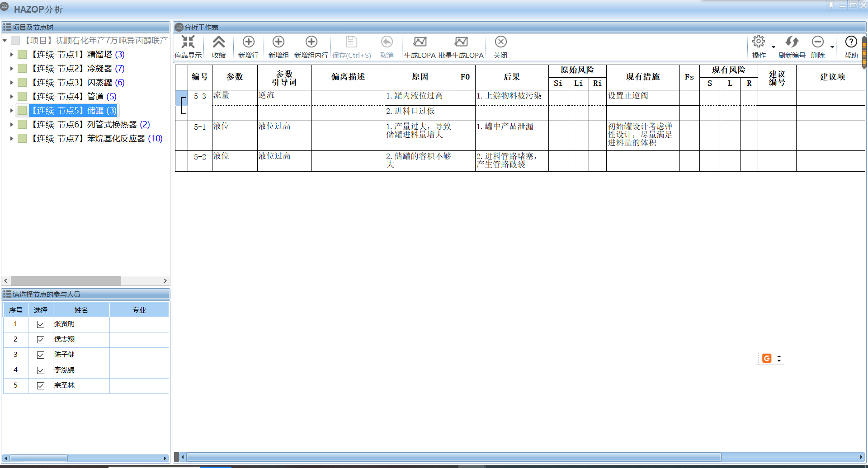This screenshot has height=468, width=868.
Task: Collapse the 项目 root tree node
Action: (5, 41)
